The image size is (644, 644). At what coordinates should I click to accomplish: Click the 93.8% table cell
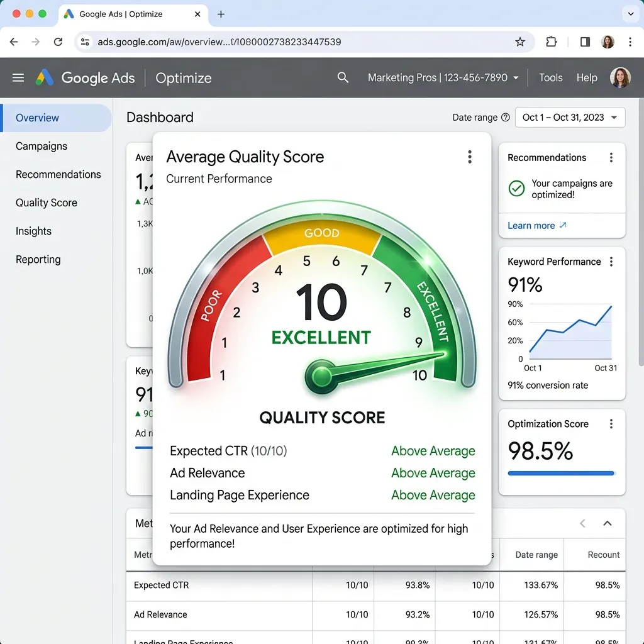click(x=418, y=586)
